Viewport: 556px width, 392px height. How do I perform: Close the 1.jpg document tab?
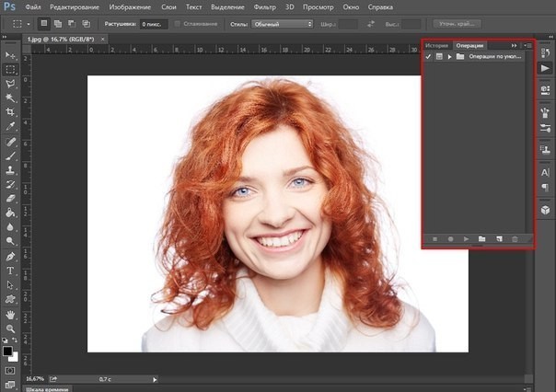(x=102, y=39)
